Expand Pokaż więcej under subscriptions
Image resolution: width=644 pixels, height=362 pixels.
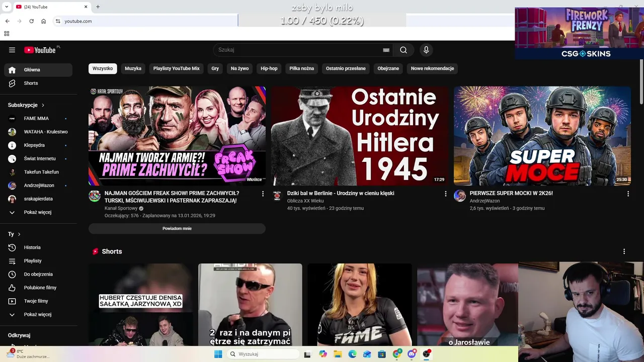(38, 212)
